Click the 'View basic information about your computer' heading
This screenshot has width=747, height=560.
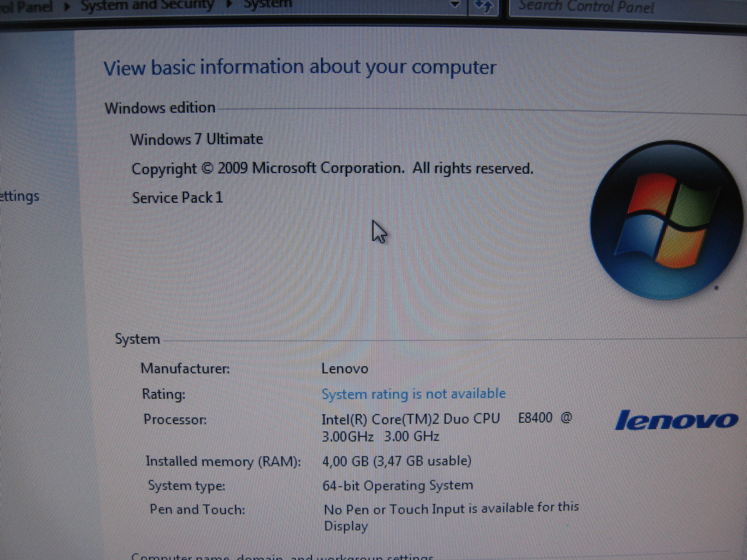(300, 68)
